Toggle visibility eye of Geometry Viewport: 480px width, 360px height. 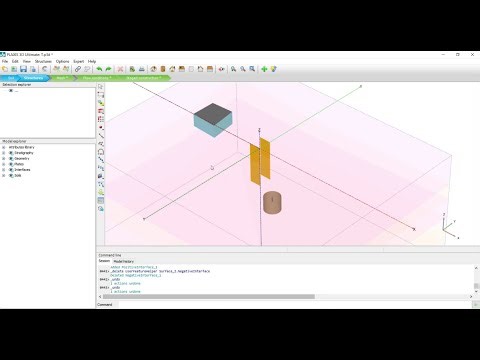11,159
